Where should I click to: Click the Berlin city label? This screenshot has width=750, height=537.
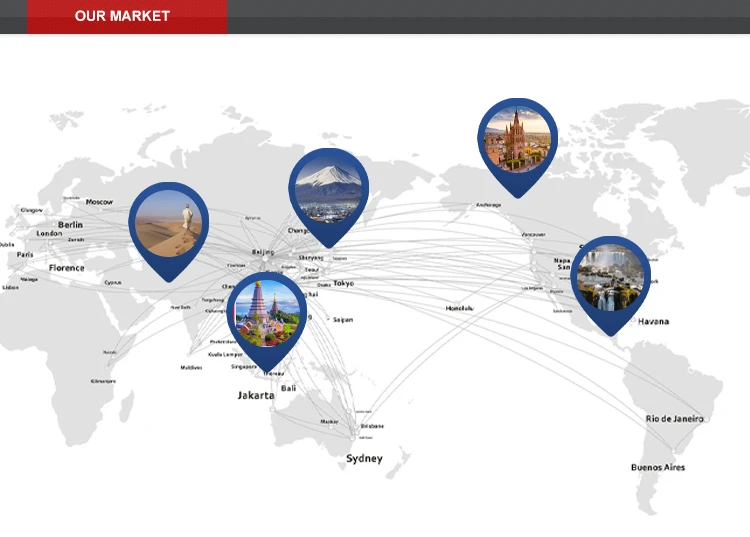point(70,224)
